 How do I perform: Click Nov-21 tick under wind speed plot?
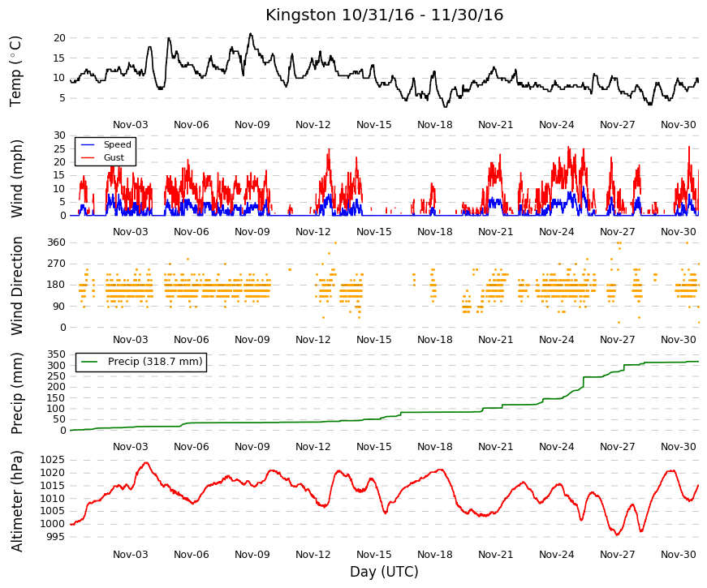point(495,232)
